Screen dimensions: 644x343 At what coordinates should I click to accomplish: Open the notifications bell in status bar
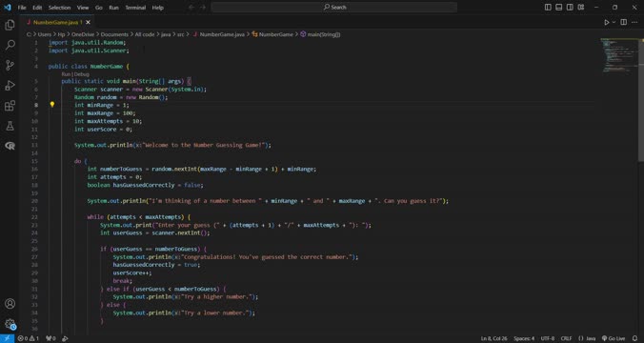[x=635, y=338]
